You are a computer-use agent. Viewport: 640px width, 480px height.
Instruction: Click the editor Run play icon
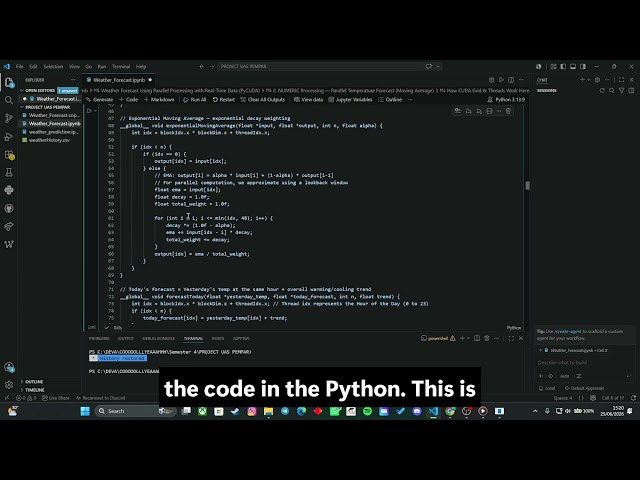(x=501, y=80)
